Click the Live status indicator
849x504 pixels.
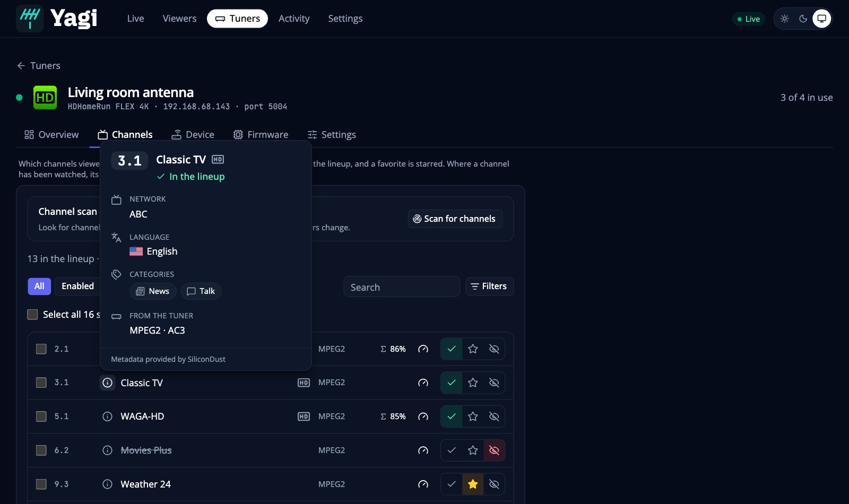(x=749, y=19)
